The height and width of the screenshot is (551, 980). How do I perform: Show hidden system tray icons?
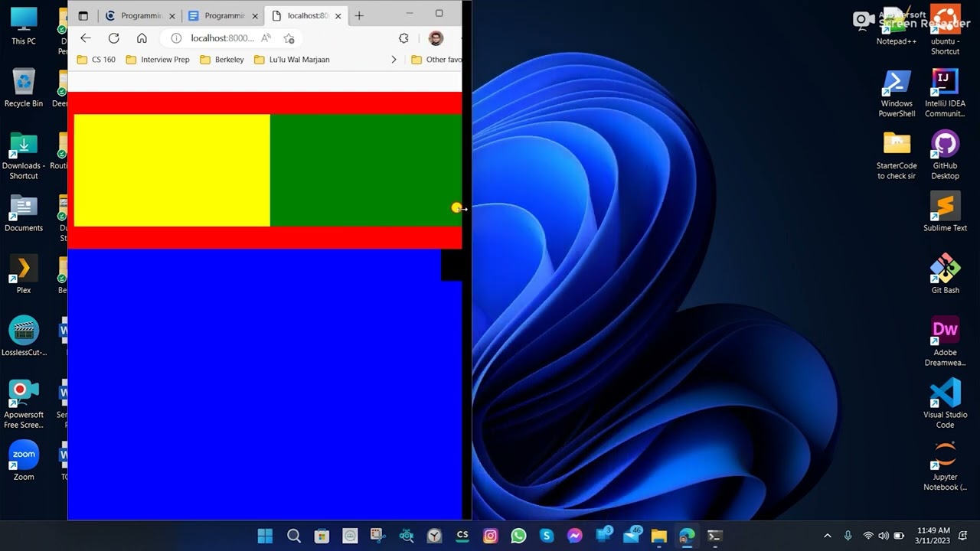coord(827,536)
